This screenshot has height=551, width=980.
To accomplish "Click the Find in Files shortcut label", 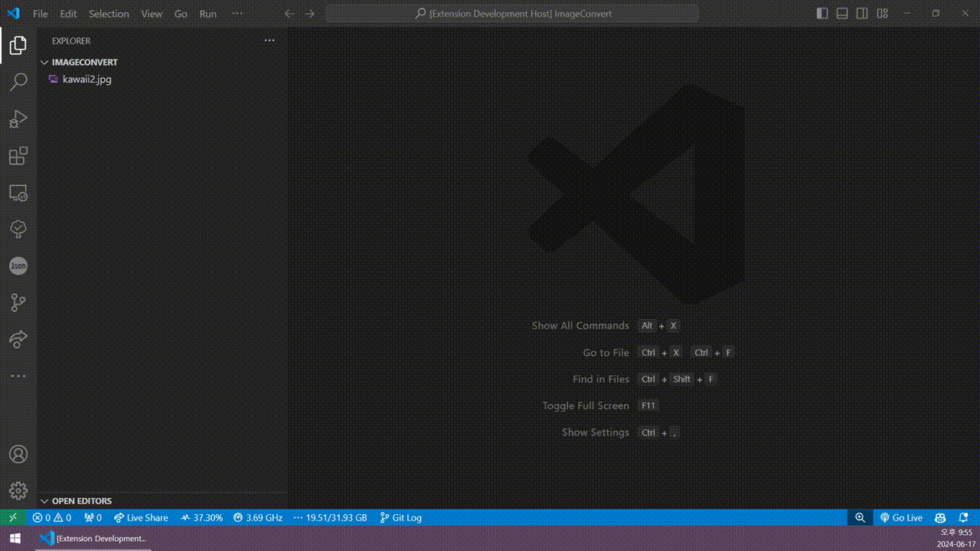I will point(601,379).
